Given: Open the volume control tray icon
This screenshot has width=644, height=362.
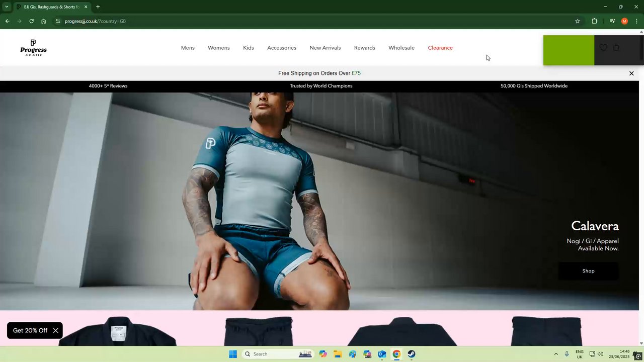Looking at the screenshot, I should tap(600, 354).
